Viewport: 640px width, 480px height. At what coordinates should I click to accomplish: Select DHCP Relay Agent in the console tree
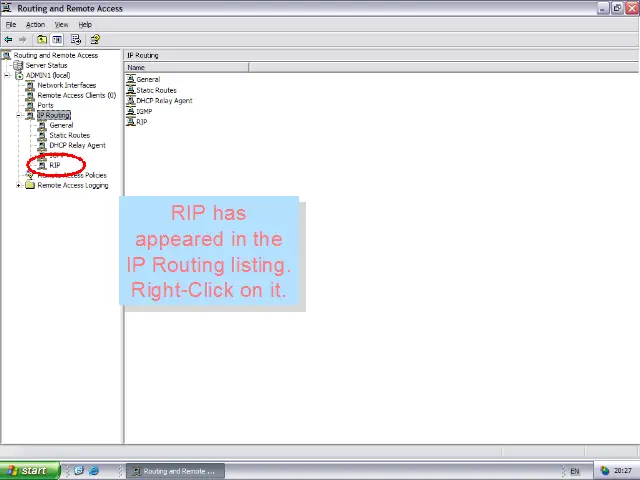(x=77, y=145)
